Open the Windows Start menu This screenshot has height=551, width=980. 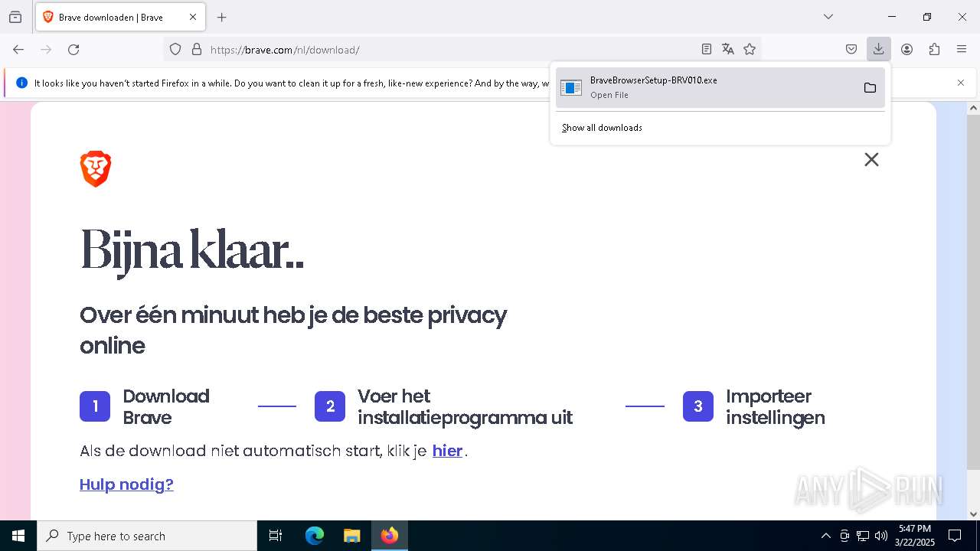[18, 536]
